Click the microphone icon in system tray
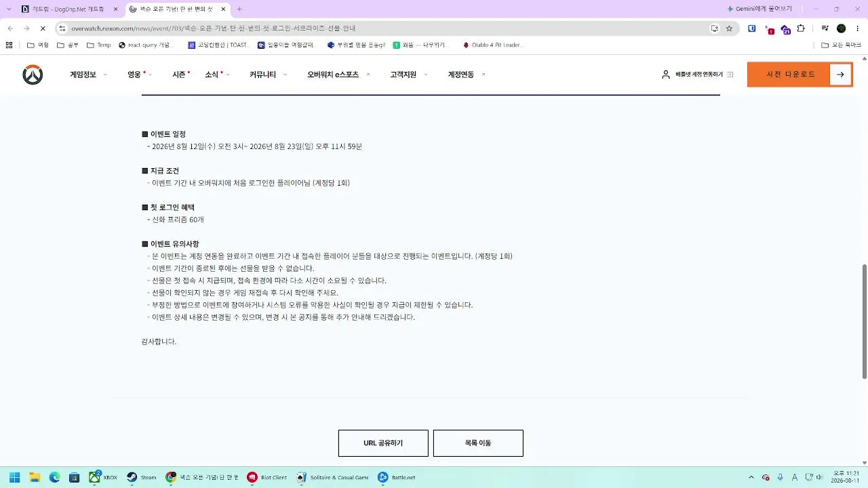Image resolution: width=868 pixels, height=488 pixels. [x=781, y=477]
